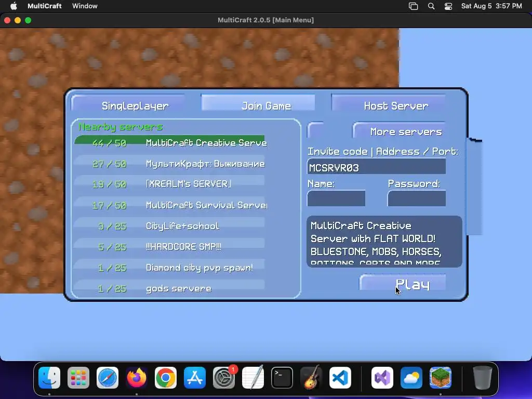Select [XREALM's SERVER] in the list
The height and width of the screenshot is (399, 532).
coord(170,184)
